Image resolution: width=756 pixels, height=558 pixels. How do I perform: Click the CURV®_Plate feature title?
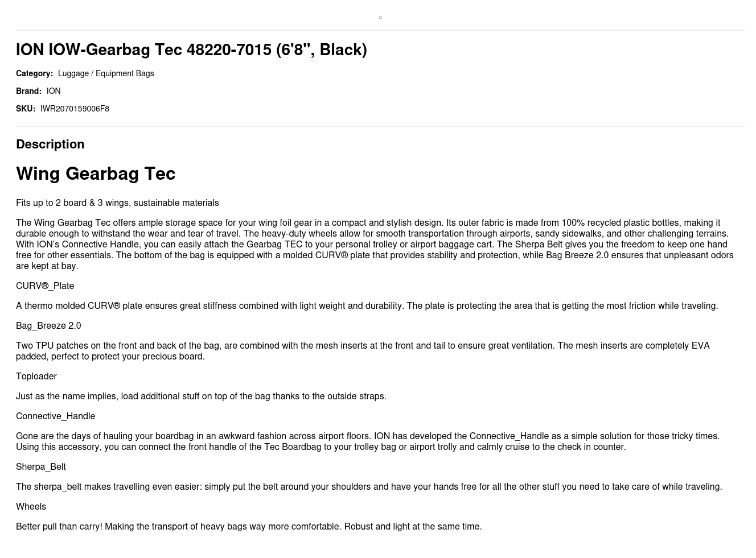(x=45, y=286)
